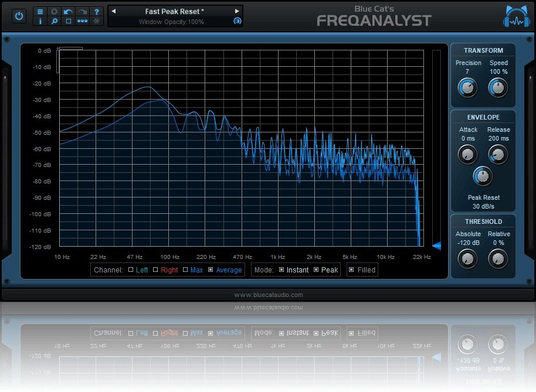This screenshot has height=392, width=536.
Task: Click the square window size icon
Action: point(68,21)
